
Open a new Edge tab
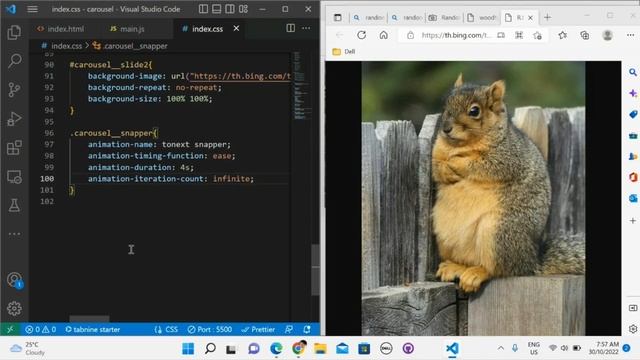(547, 17)
